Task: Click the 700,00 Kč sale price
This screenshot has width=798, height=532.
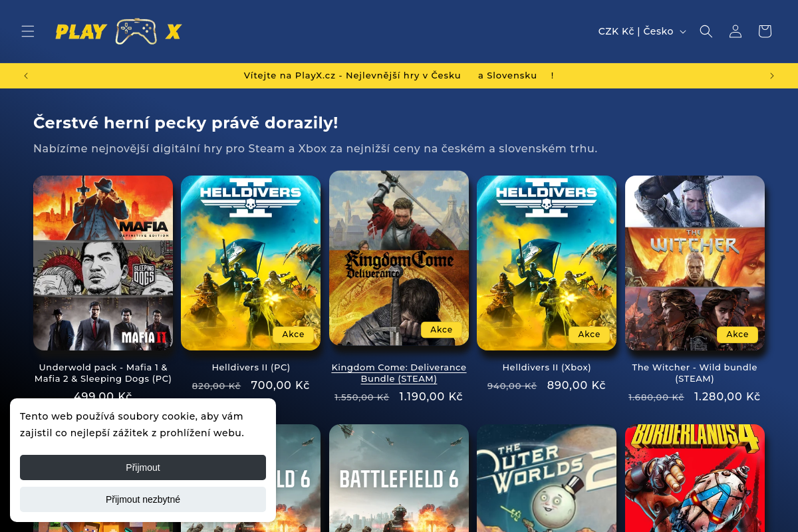Action: point(280,385)
